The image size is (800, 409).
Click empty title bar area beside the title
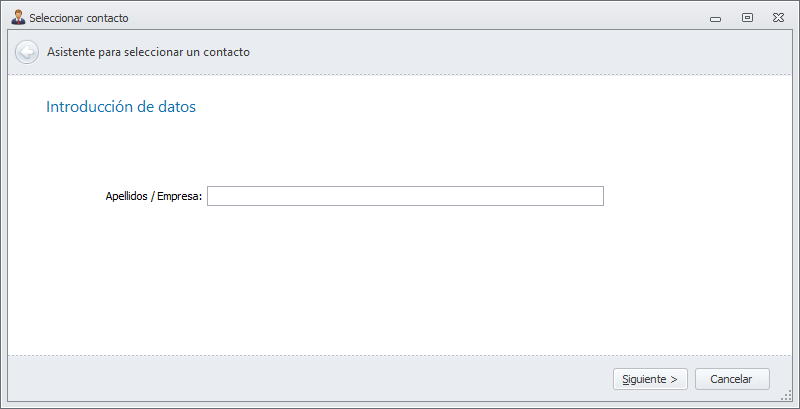coord(400,18)
